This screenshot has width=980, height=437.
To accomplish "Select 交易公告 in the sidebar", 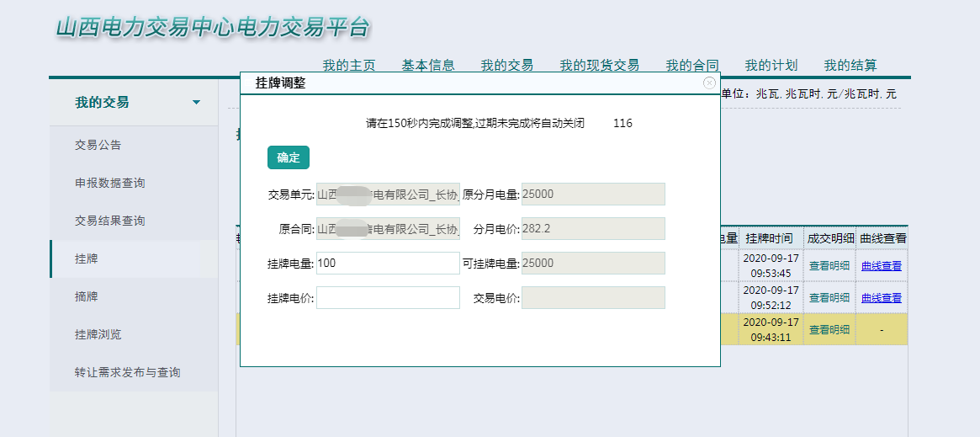I will pyautogui.click(x=98, y=145).
